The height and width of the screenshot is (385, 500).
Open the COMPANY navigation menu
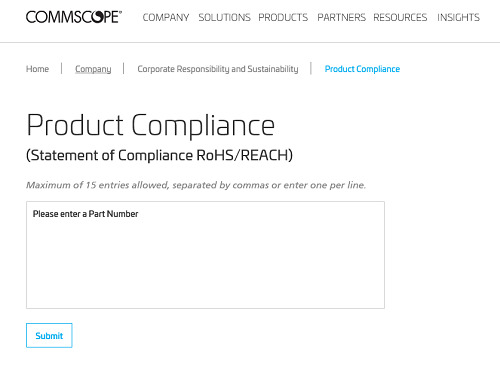166,17
